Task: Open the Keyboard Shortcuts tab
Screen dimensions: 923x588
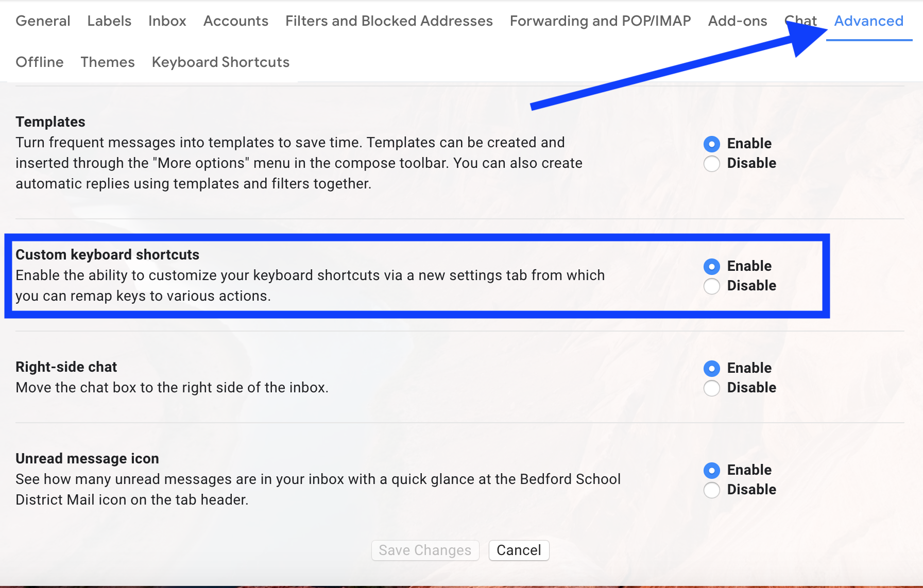Action: click(220, 62)
